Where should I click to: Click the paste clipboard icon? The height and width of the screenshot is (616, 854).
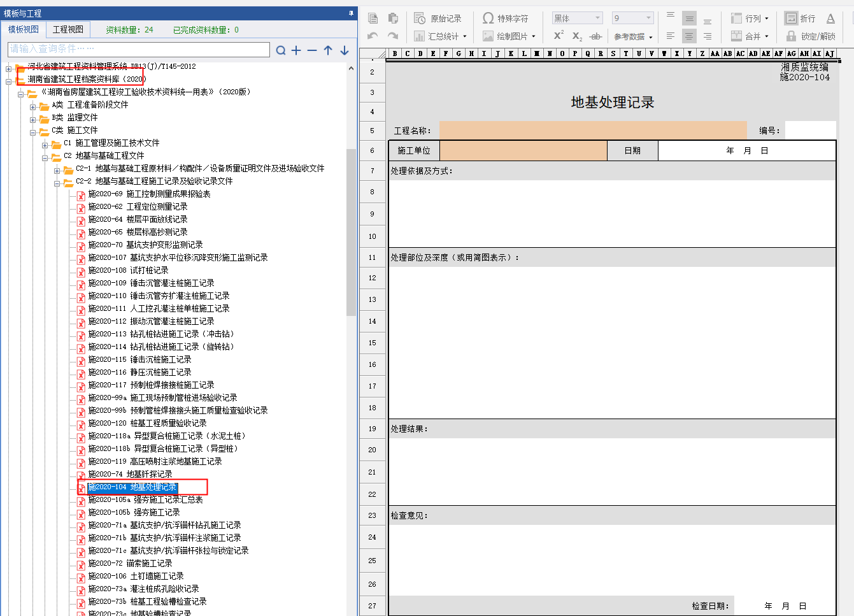coord(393,18)
